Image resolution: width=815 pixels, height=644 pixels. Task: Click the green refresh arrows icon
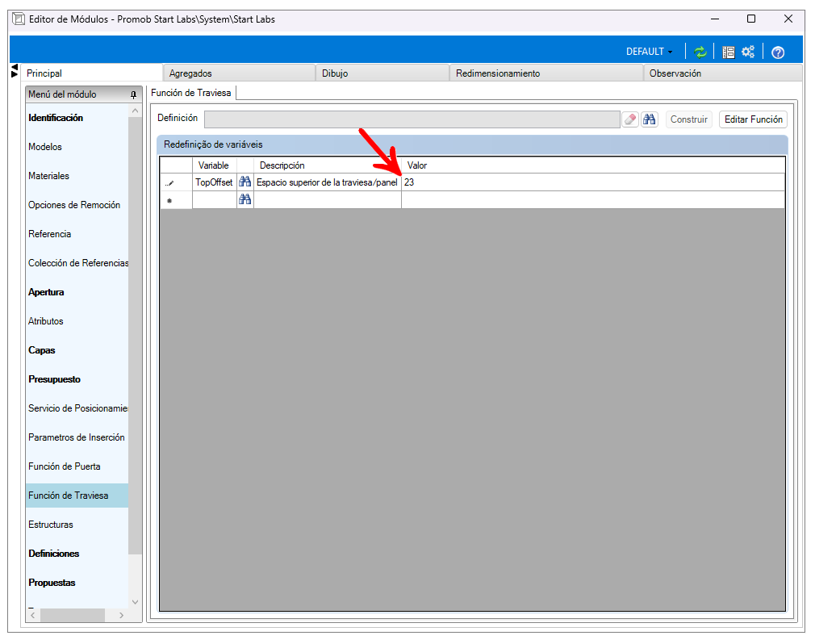click(x=700, y=52)
